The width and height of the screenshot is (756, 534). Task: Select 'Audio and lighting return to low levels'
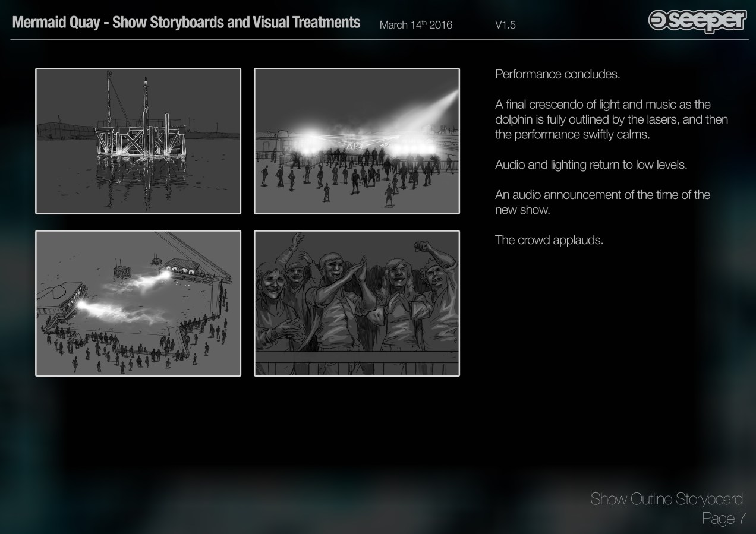pyautogui.click(x=591, y=165)
